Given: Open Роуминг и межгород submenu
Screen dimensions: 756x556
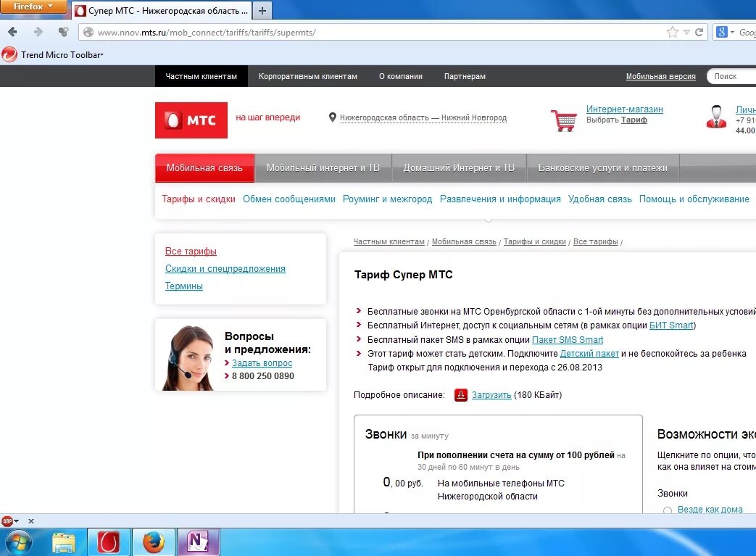Looking at the screenshot, I should [x=388, y=199].
